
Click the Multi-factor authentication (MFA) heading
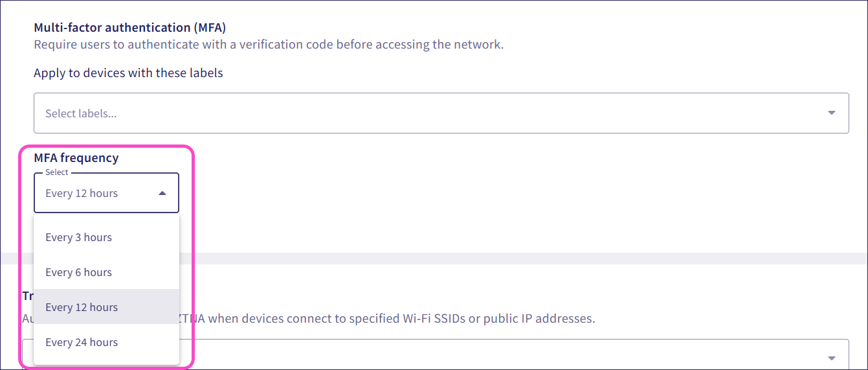click(129, 28)
